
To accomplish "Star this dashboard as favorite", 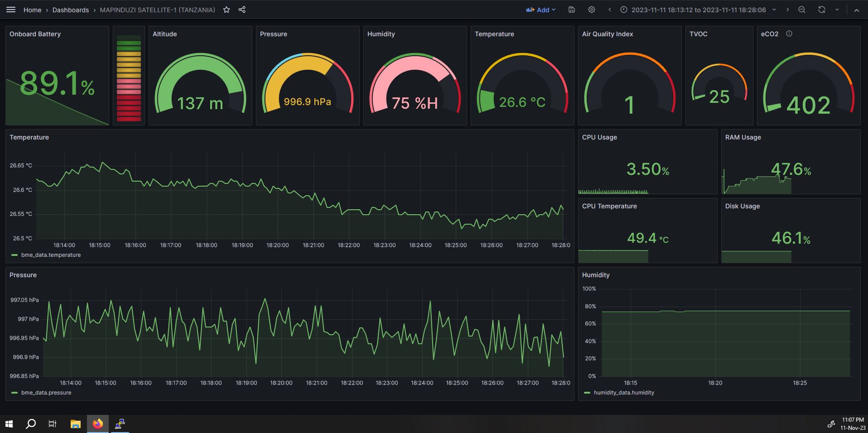I will point(227,10).
